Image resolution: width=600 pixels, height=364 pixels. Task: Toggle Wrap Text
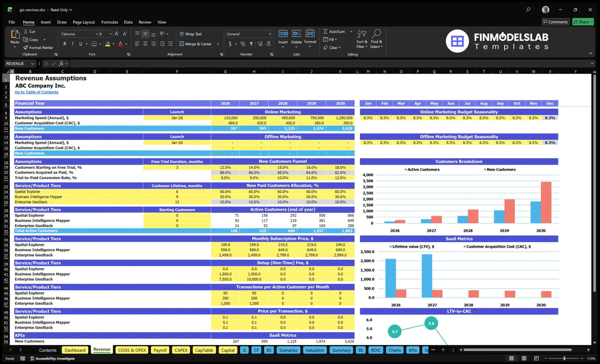[x=190, y=34]
